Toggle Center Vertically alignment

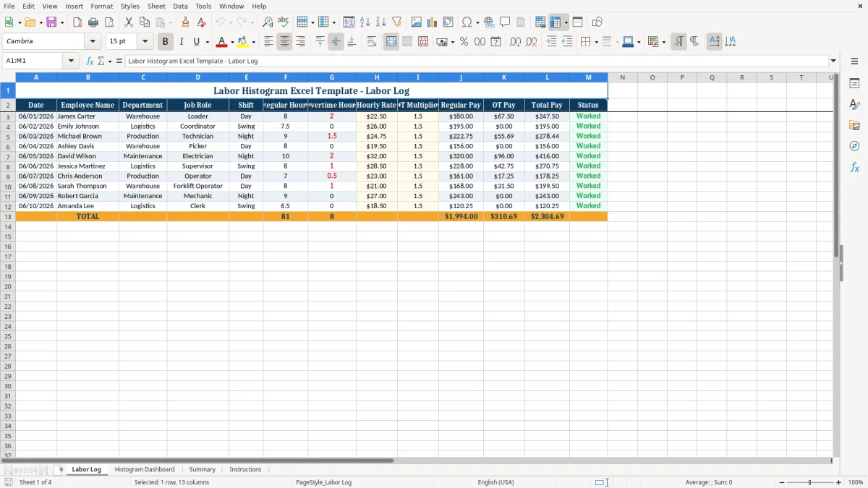[x=336, y=42]
